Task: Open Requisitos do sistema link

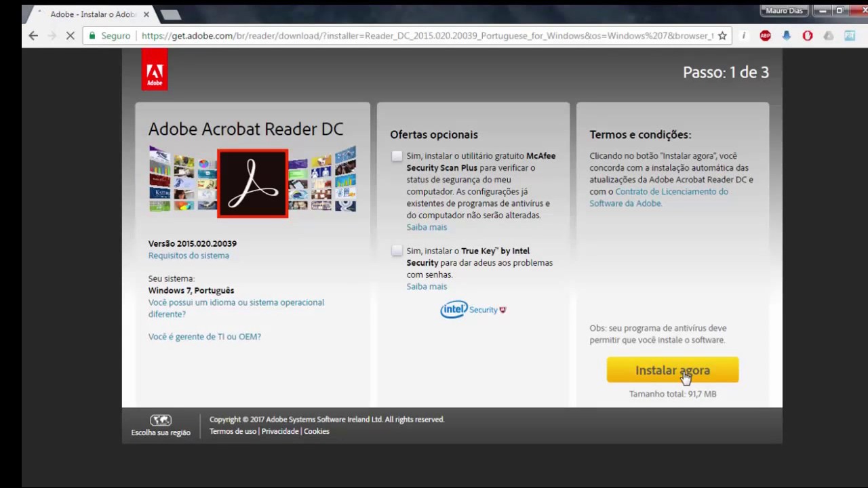Action: [x=189, y=256]
